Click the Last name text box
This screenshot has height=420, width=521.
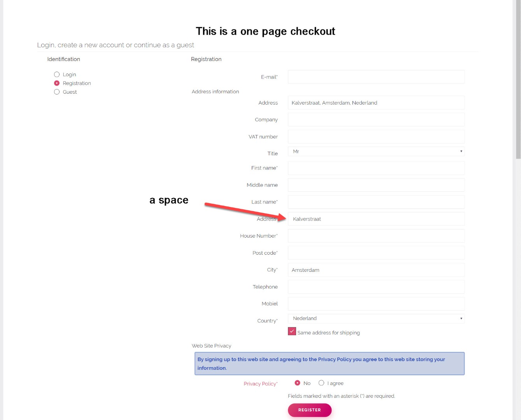coord(376,202)
